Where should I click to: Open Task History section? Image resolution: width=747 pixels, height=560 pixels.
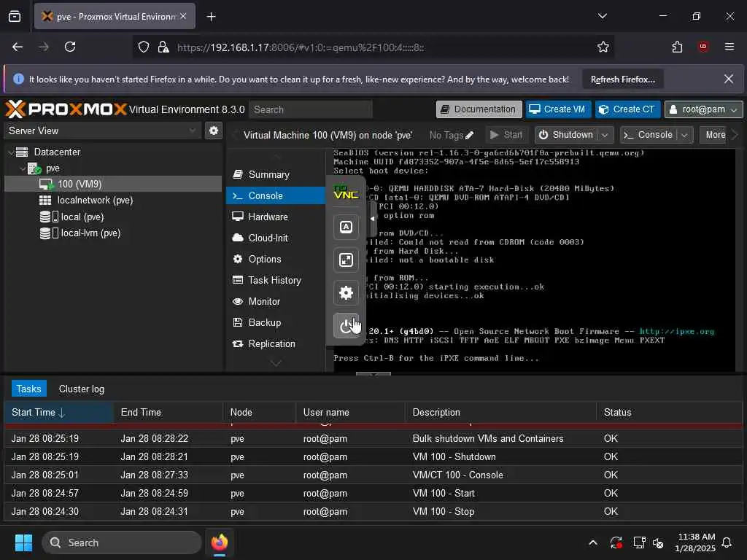coord(276,280)
